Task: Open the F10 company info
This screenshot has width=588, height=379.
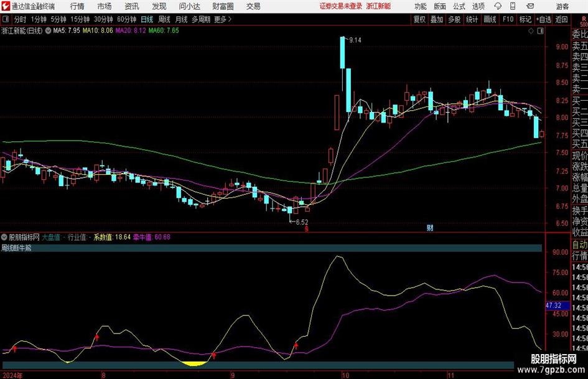Action: click(508, 19)
